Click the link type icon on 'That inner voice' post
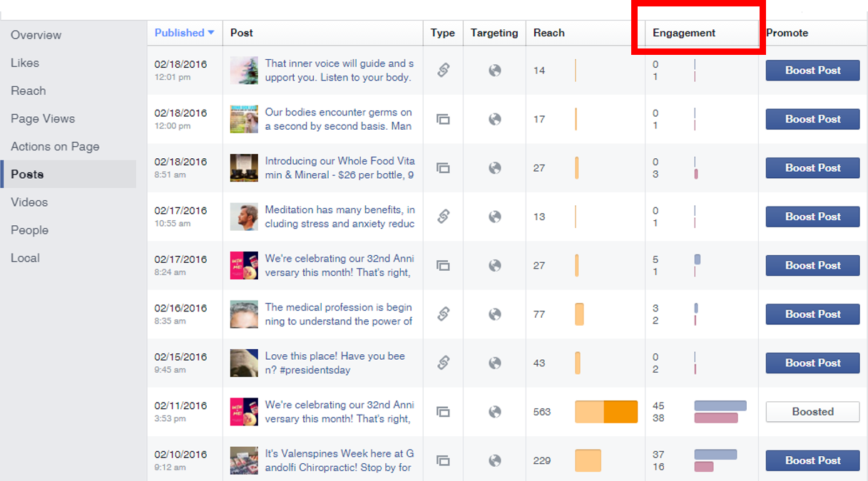This screenshot has height=481, width=868. tap(443, 71)
